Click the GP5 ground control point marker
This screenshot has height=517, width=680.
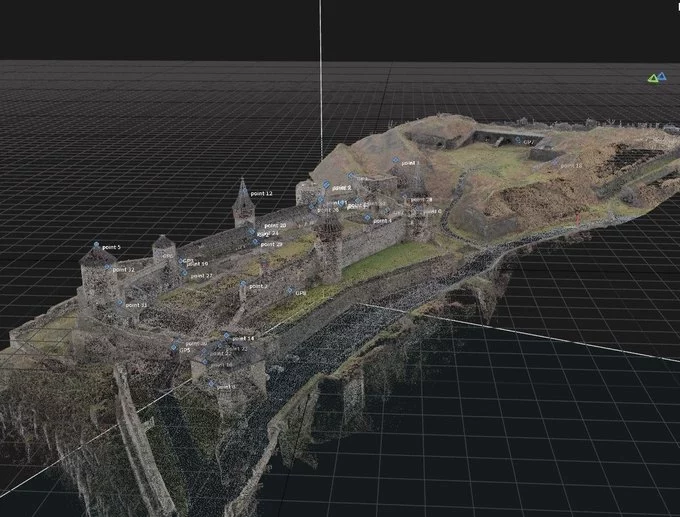pos(174,349)
